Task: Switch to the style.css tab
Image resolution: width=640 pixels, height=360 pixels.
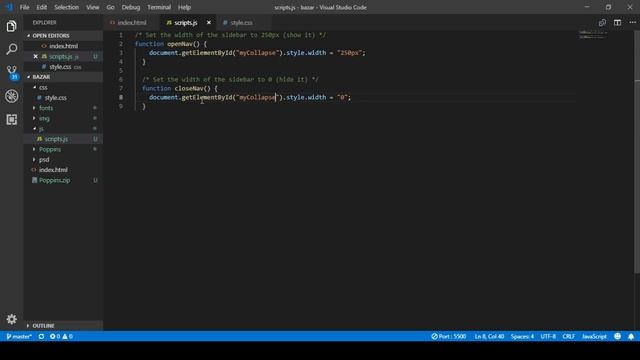Action: 241,23
